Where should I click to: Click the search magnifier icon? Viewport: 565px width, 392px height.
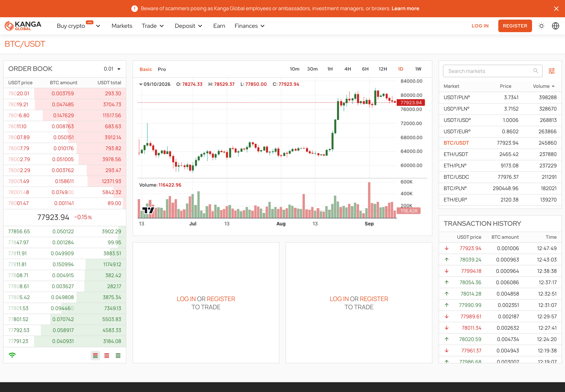tap(536, 71)
